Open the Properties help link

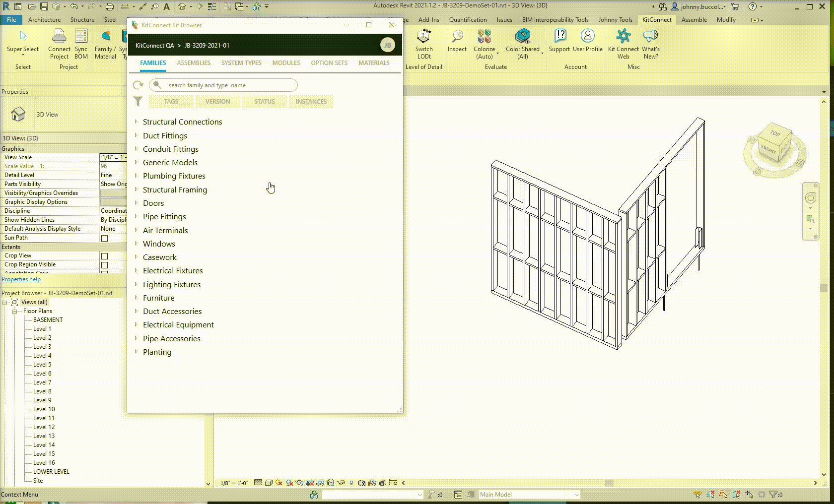[21, 279]
